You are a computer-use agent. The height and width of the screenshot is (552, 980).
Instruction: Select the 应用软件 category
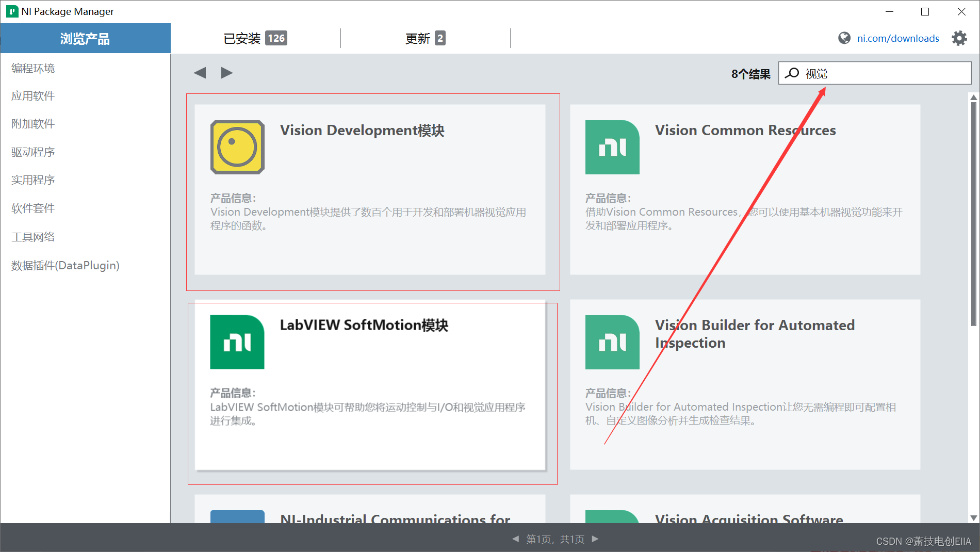point(33,96)
